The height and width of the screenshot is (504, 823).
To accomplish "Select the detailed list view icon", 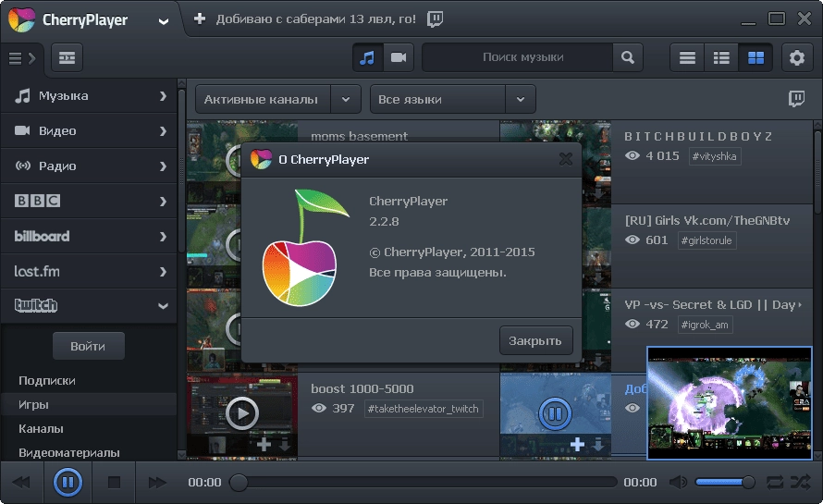I will pyautogui.click(x=721, y=57).
